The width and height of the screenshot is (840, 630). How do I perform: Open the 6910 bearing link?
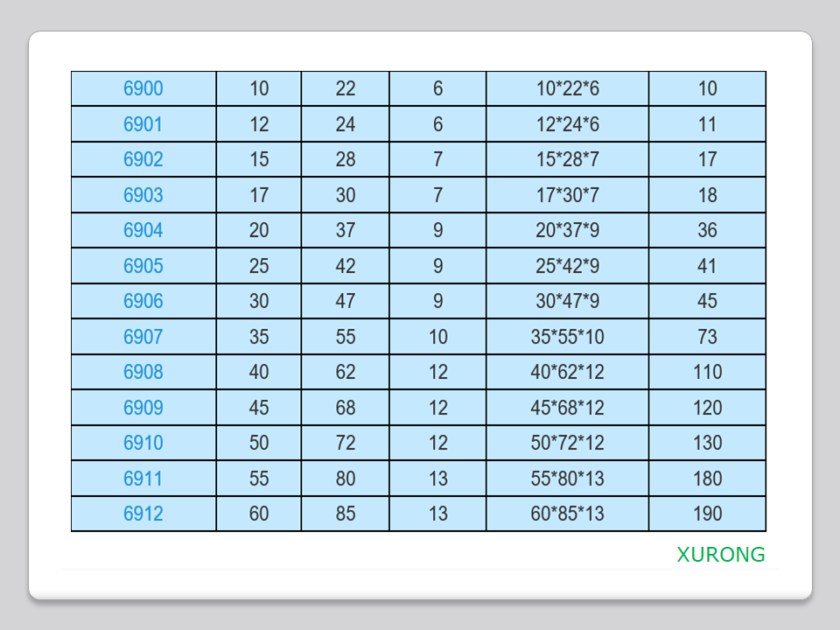[143, 443]
